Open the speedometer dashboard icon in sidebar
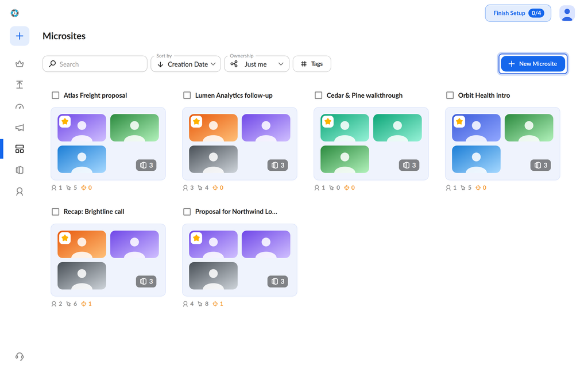Screen dimensions: 588x368 20,106
